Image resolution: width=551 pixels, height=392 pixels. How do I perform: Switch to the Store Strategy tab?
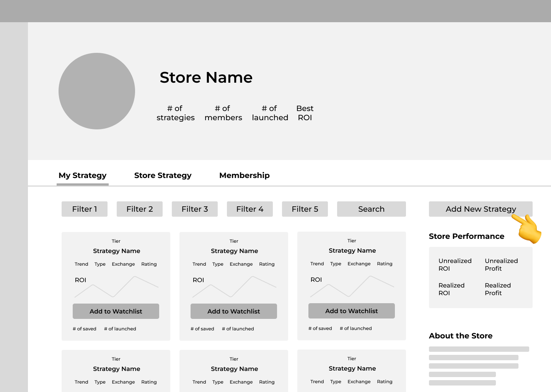[x=163, y=175]
